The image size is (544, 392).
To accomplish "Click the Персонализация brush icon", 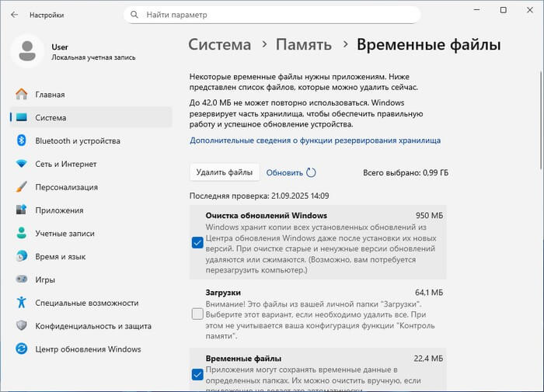I will (x=22, y=187).
